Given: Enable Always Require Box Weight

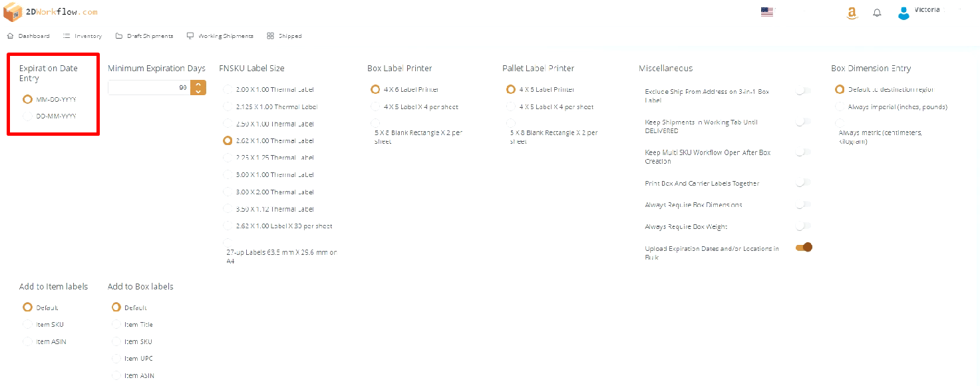Looking at the screenshot, I should [x=802, y=226].
